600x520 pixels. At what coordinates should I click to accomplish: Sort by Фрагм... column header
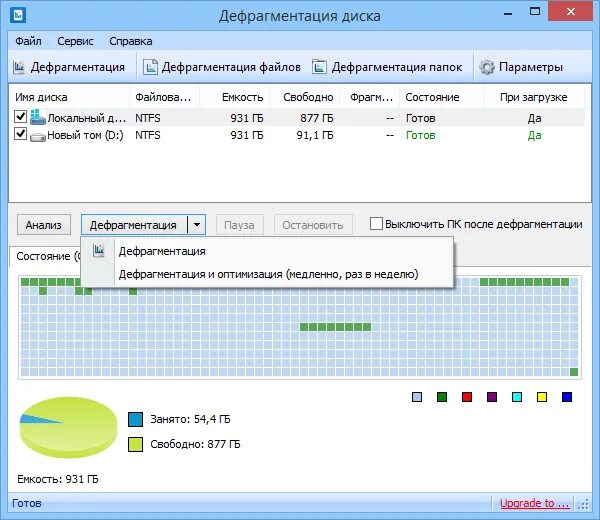tap(370, 97)
